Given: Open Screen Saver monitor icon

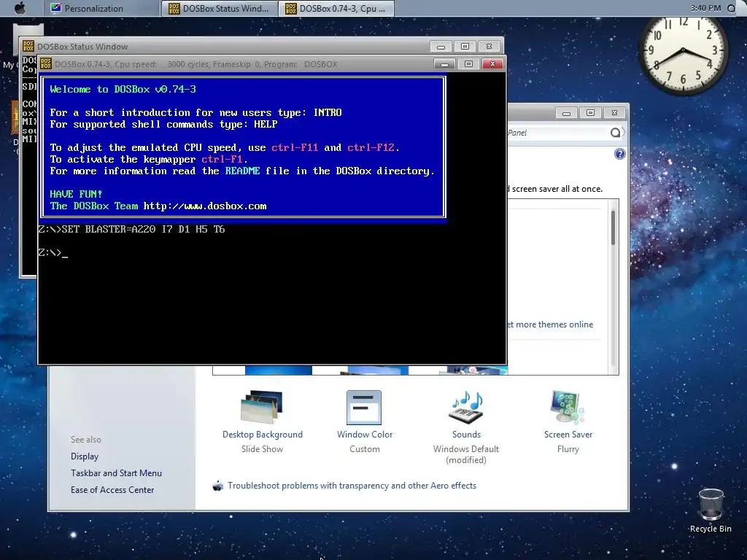Looking at the screenshot, I should coord(568,407).
